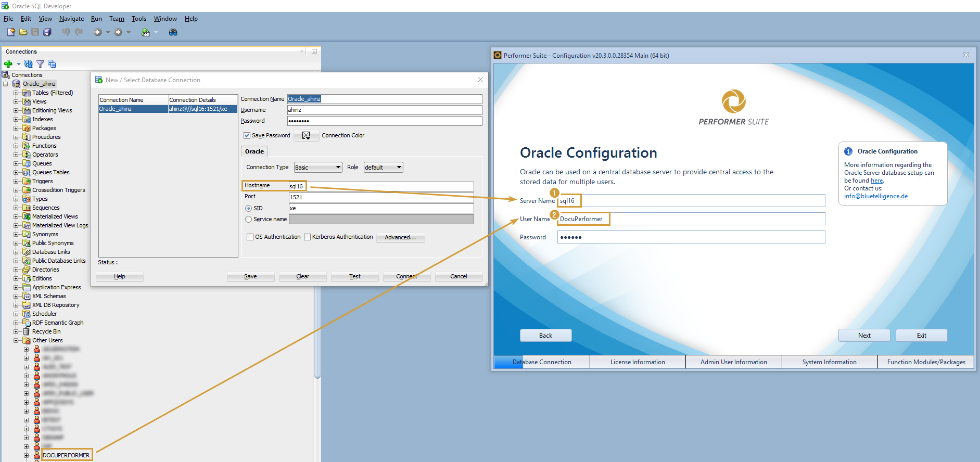The width and height of the screenshot is (980, 462).
Task: Open the Role dropdown
Action: click(x=383, y=168)
